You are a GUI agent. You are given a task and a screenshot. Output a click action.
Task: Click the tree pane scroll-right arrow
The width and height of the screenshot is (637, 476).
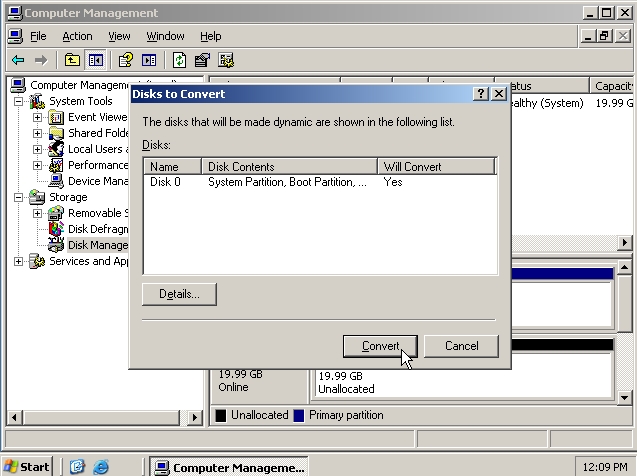[x=194, y=417]
